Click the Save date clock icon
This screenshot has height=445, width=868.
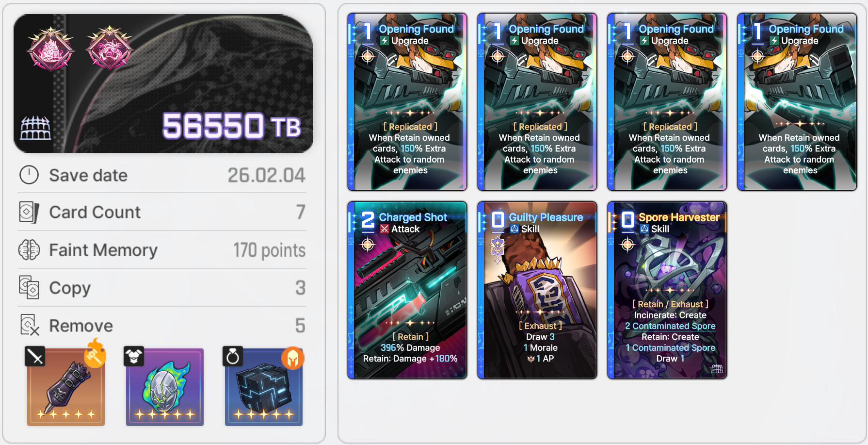tap(29, 175)
